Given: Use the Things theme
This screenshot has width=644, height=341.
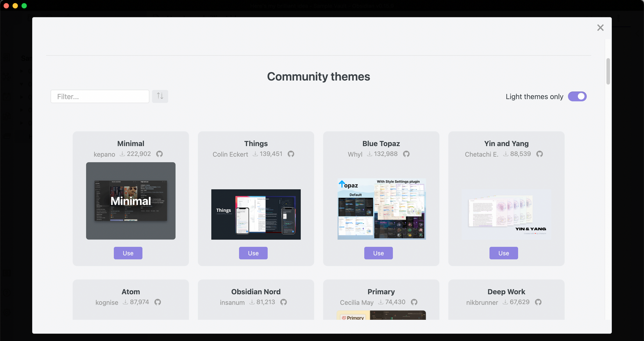Looking at the screenshot, I should click(253, 253).
